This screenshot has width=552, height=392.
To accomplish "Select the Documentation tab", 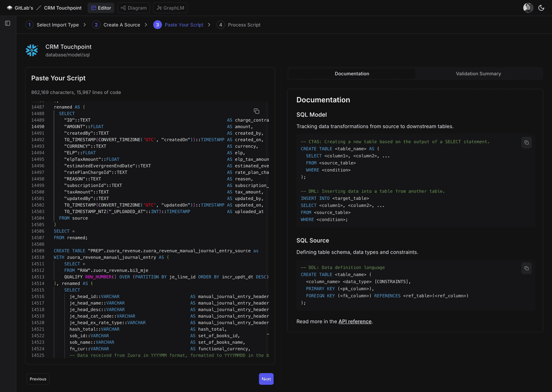I will 351,73.
